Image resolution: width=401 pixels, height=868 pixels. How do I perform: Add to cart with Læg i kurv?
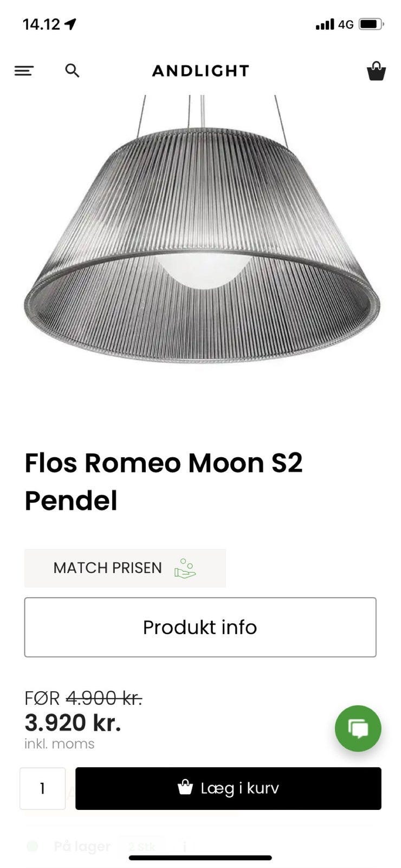click(228, 788)
